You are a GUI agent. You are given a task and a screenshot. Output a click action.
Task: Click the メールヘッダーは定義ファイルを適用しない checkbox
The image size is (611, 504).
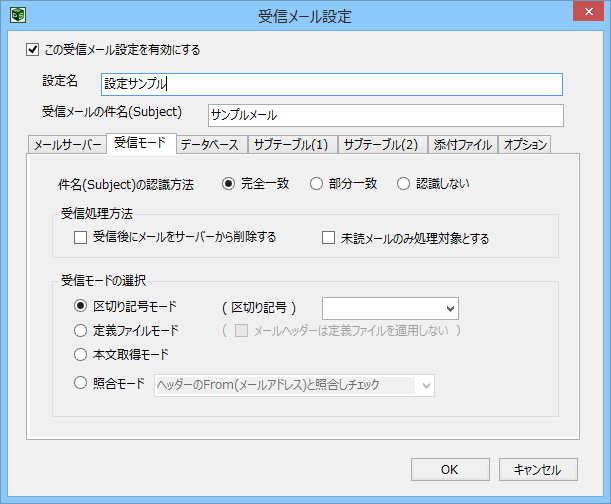point(241,331)
